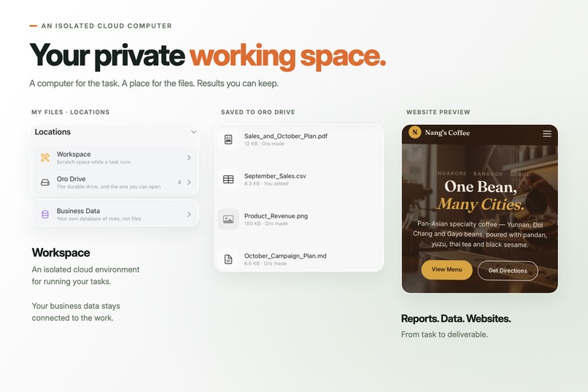This screenshot has width=588, height=392.
Task: Click "Scratch space while a task runs" subtitle
Action: tap(93, 162)
